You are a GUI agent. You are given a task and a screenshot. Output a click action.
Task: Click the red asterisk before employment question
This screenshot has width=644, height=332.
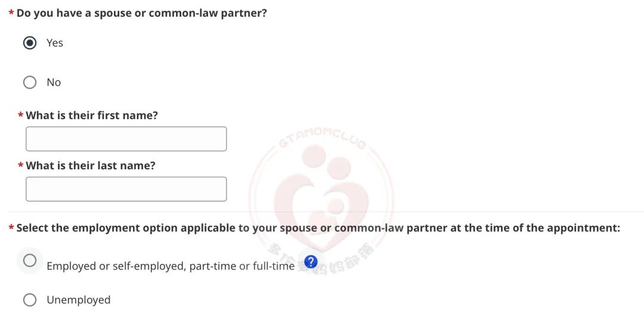(11, 228)
